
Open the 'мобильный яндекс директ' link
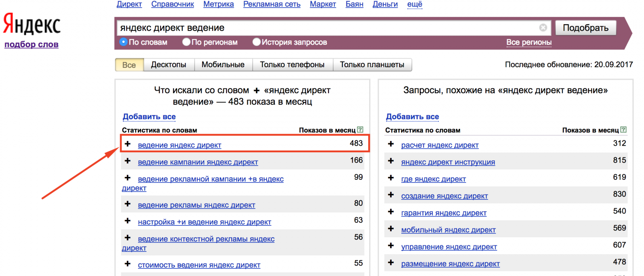point(449,230)
